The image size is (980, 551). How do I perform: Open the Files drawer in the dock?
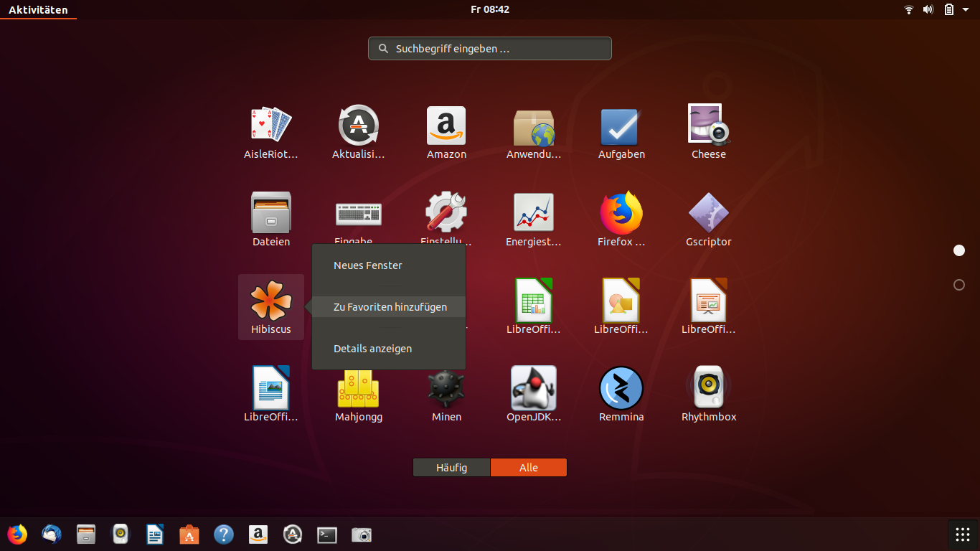86,534
